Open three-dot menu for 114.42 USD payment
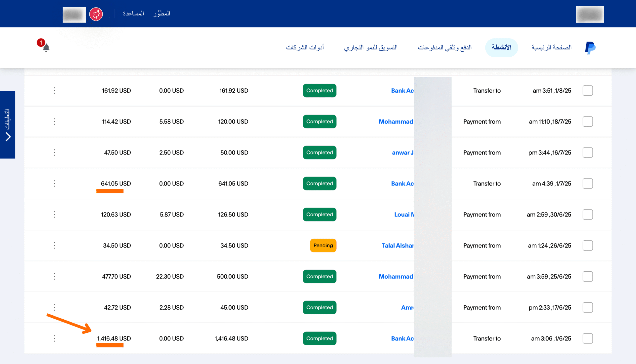The image size is (636, 364). [54, 121]
